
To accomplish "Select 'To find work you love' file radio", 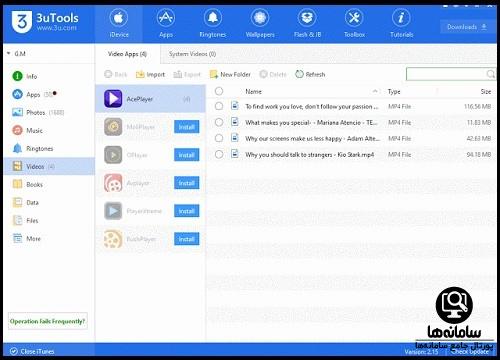I will [219, 106].
